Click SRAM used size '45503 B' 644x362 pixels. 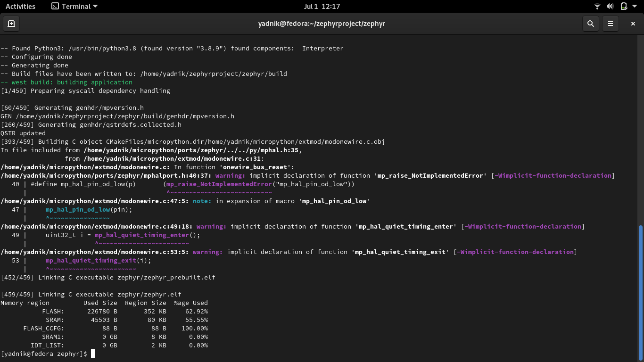tap(104, 320)
